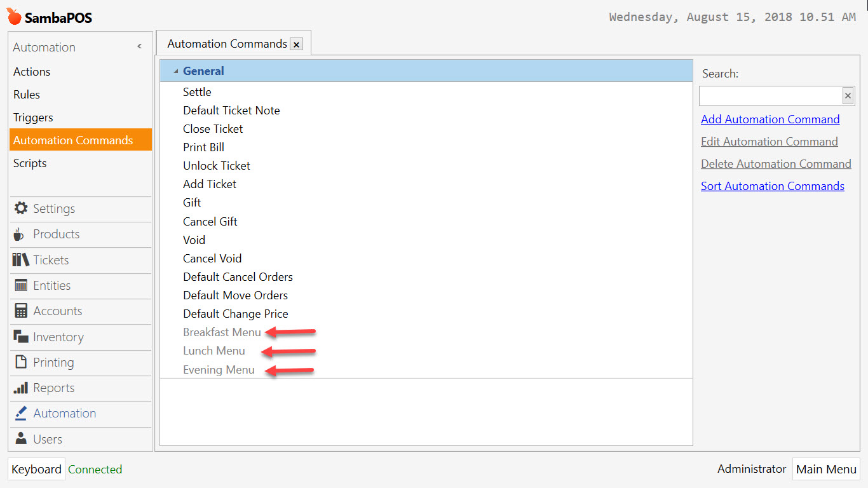The height and width of the screenshot is (488, 868).
Task: Select the Breakfast Menu command
Action: tap(222, 332)
